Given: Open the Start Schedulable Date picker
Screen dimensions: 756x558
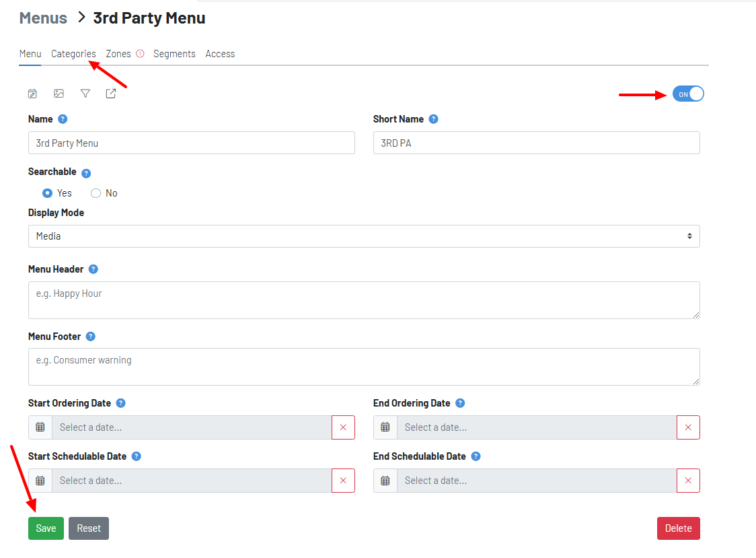Looking at the screenshot, I should pos(40,480).
